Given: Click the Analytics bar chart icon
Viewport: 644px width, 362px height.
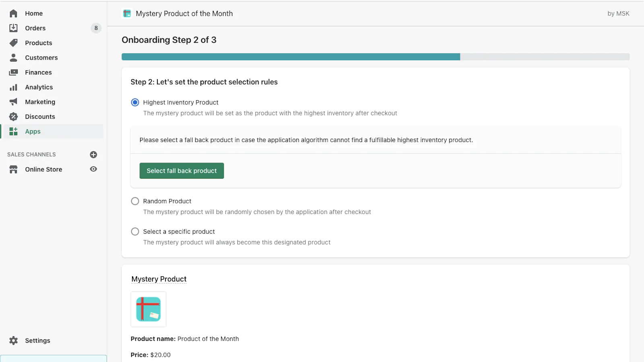Looking at the screenshot, I should 13,87.
